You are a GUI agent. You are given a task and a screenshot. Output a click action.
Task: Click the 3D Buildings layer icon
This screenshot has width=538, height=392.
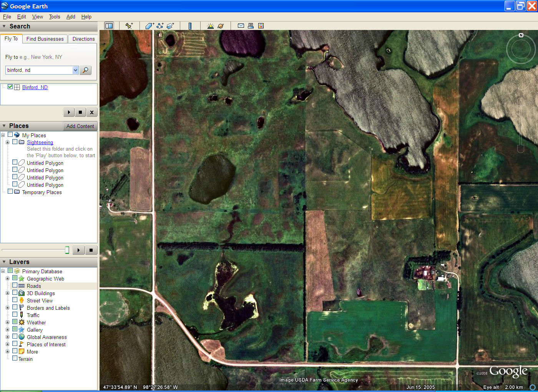click(22, 293)
